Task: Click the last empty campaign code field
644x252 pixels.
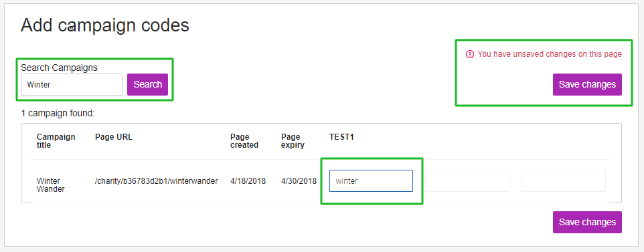Action: tap(564, 181)
